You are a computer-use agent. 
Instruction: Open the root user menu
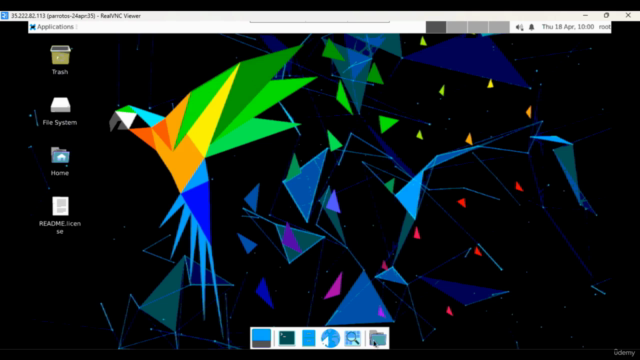pos(604,27)
